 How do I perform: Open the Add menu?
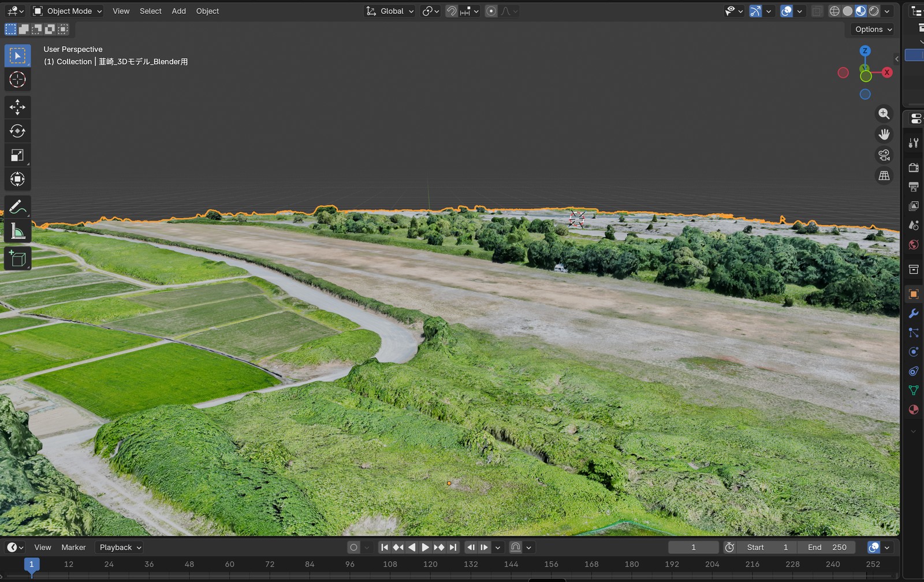(x=178, y=11)
